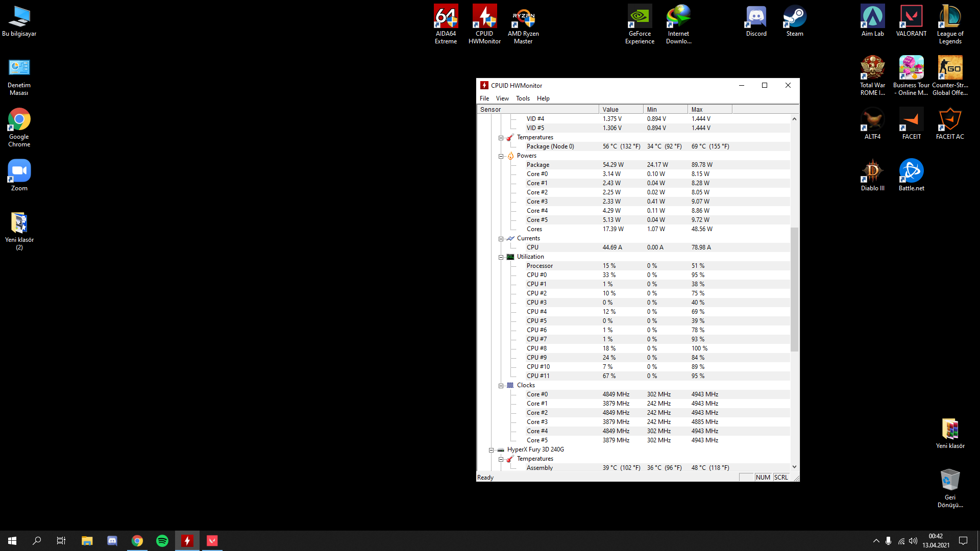980x551 pixels.
Task: Collapse the Powers tree node
Action: (501, 156)
